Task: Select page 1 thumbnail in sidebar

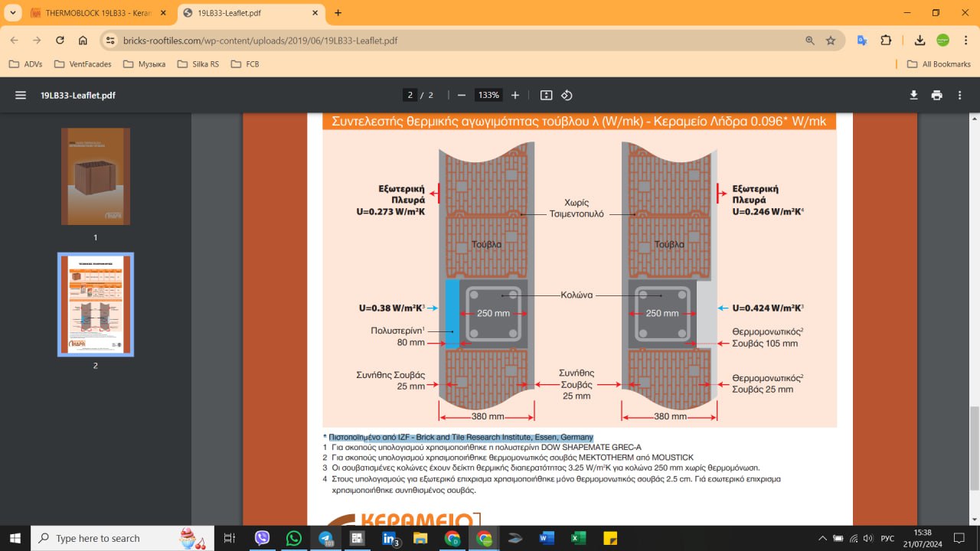Action: [x=96, y=177]
